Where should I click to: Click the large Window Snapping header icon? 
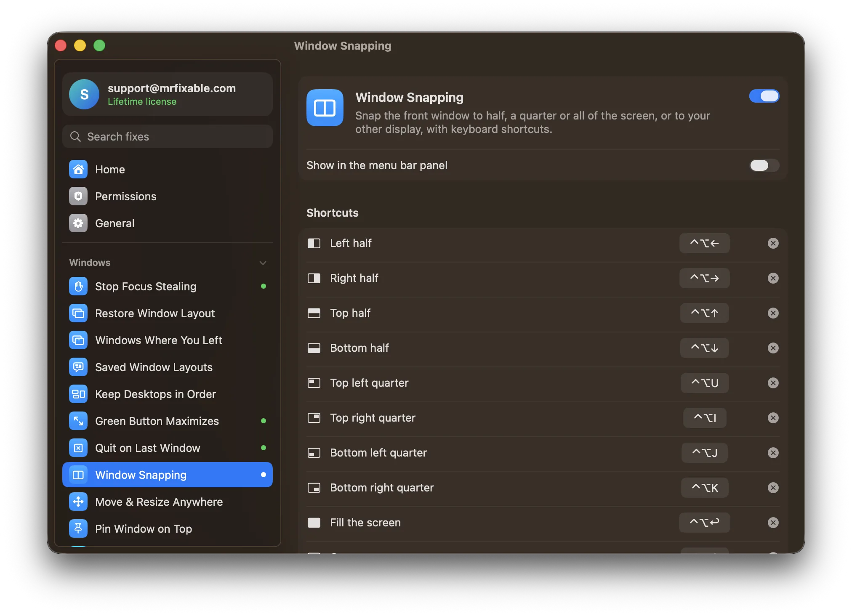coord(325,108)
